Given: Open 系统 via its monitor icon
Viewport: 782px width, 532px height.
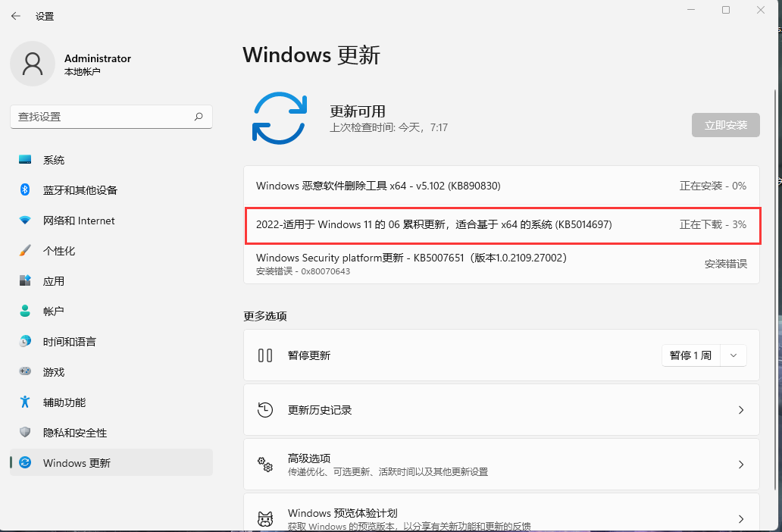Looking at the screenshot, I should [25, 160].
